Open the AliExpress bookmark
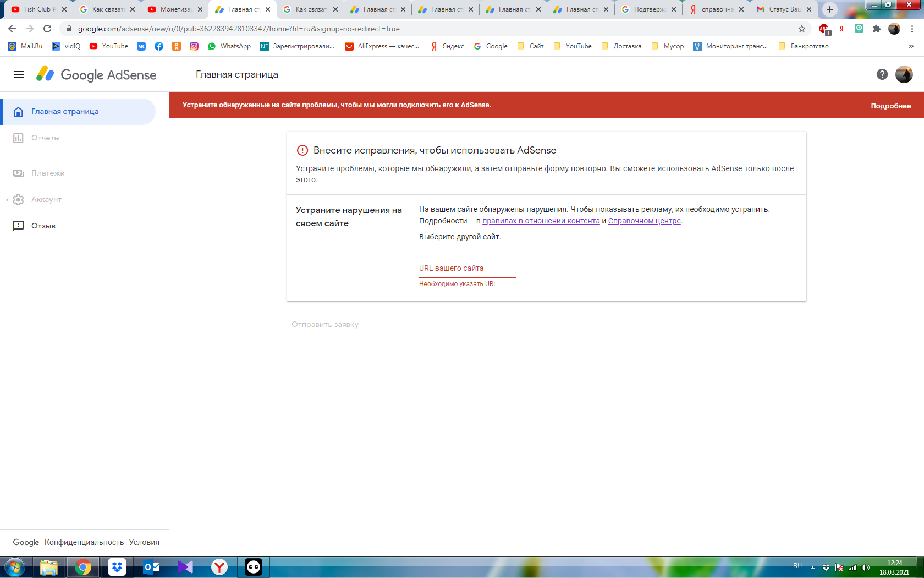Image resolution: width=924 pixels, height=578 pixels. 382,46
